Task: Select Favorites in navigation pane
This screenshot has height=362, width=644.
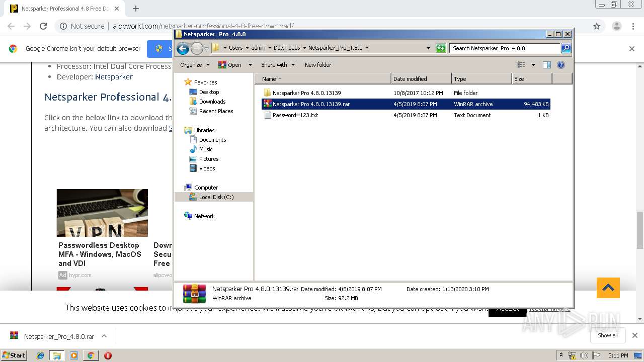Action: pyautogui.click(x=205, y=82)
